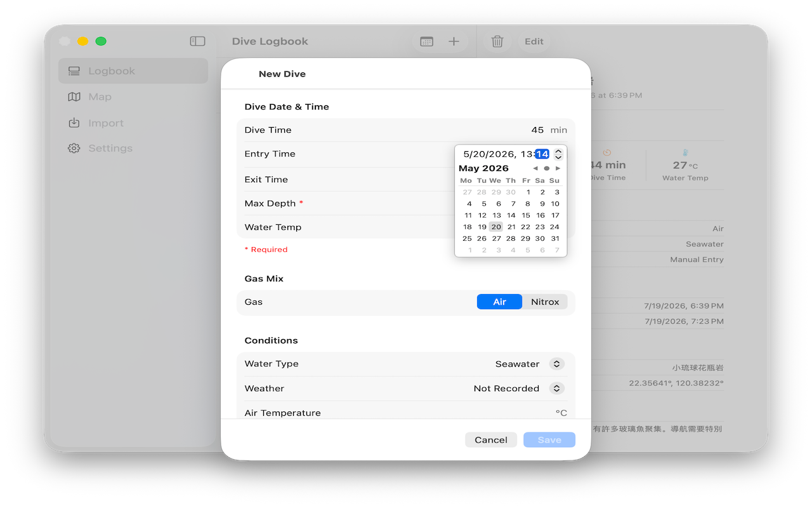This screenshot has width=812, height=508.
Task: Open Settings in the sidebar
Action: [133, 148]
